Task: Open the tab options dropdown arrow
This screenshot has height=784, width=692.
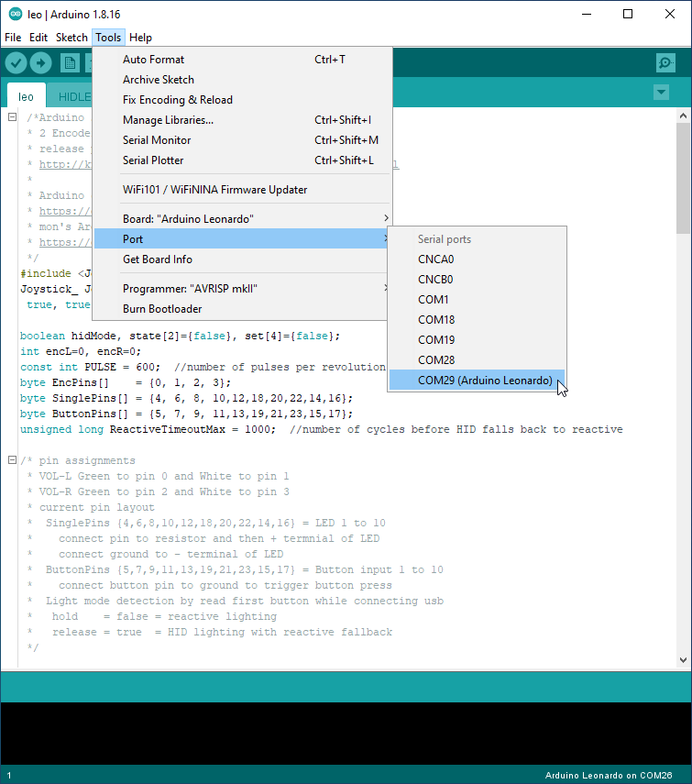Action: (x=661, y=92)
